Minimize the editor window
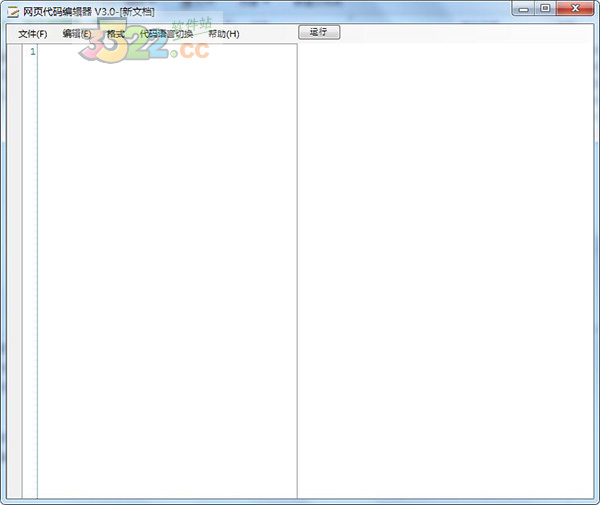 coord(523,8)
